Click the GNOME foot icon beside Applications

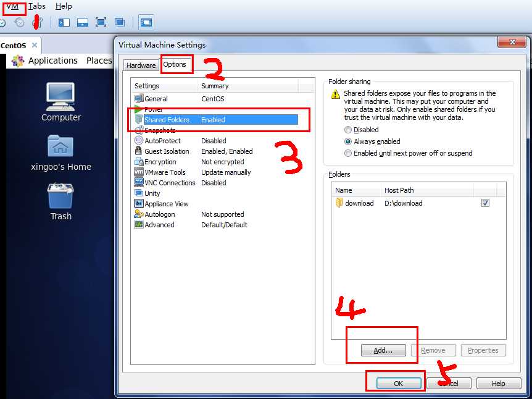pos(18,61)
